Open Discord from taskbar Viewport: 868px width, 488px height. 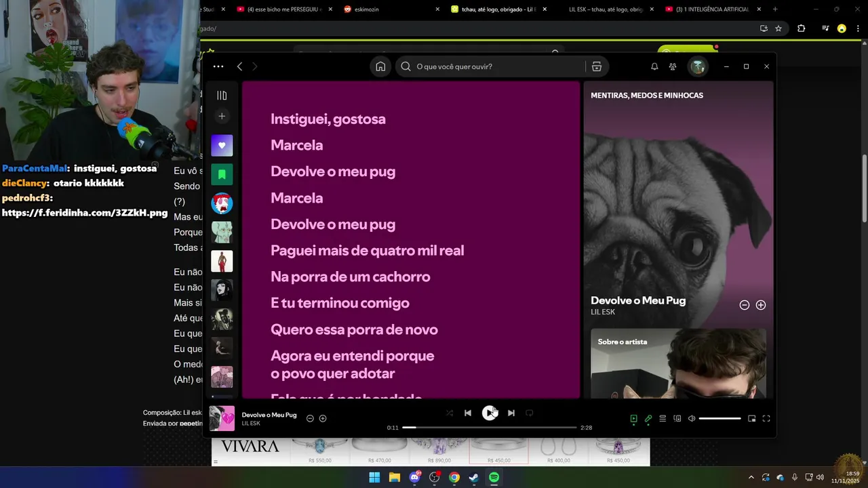pos(414,477)
